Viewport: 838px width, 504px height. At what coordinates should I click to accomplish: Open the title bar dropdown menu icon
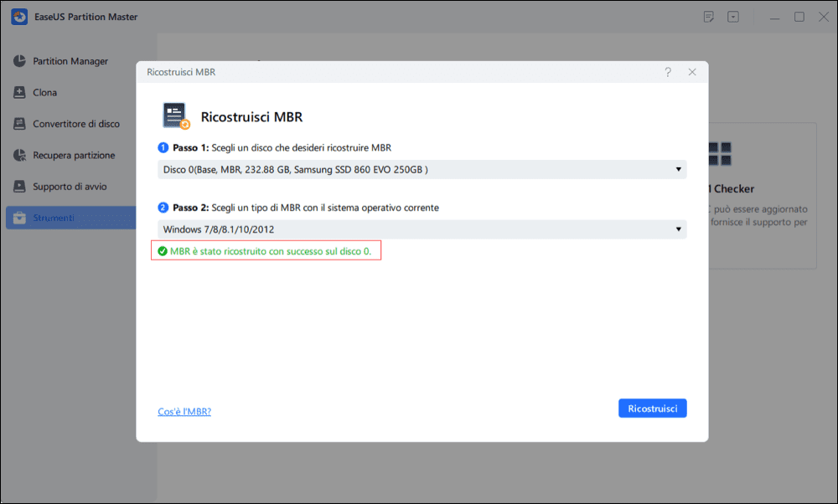coord(733,17)
